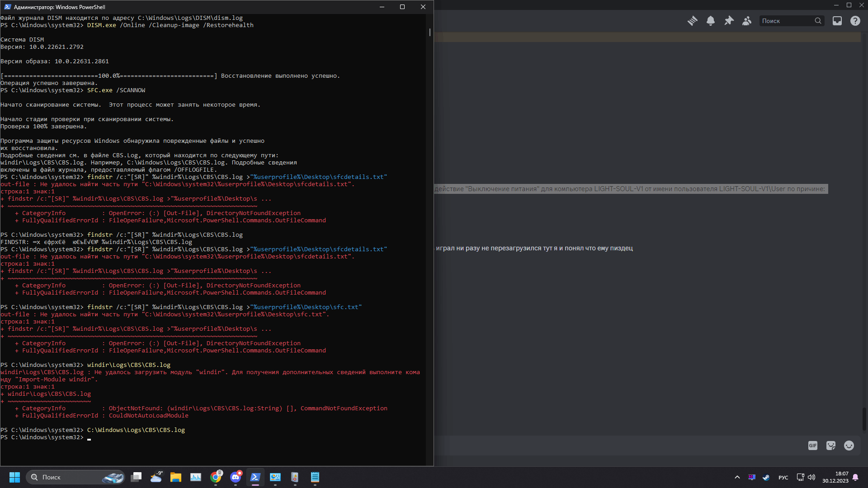
Task: Open the Control Panel-style taskbar icon
Action: coord(275,477)
